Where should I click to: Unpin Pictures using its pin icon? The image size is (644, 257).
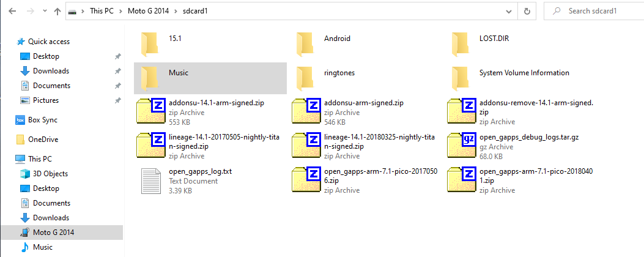[x=118, y=100]
